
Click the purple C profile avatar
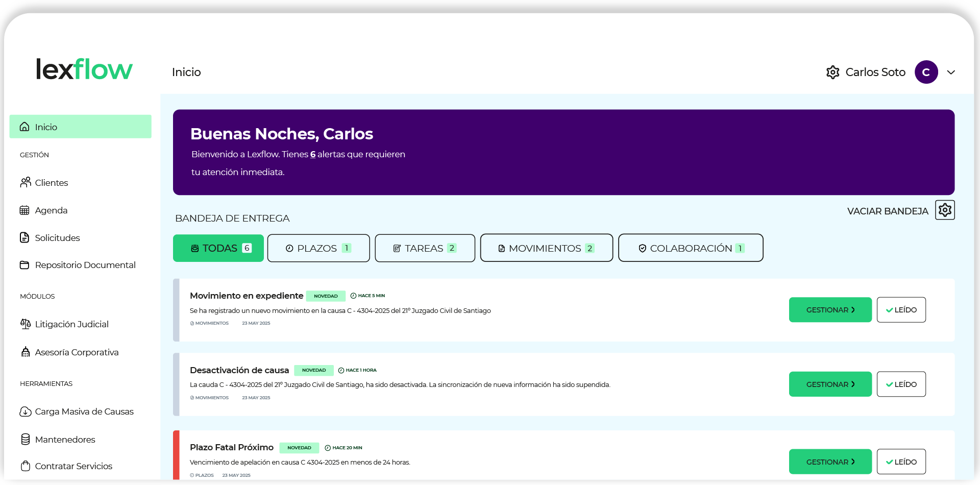(x=926, y=72)
